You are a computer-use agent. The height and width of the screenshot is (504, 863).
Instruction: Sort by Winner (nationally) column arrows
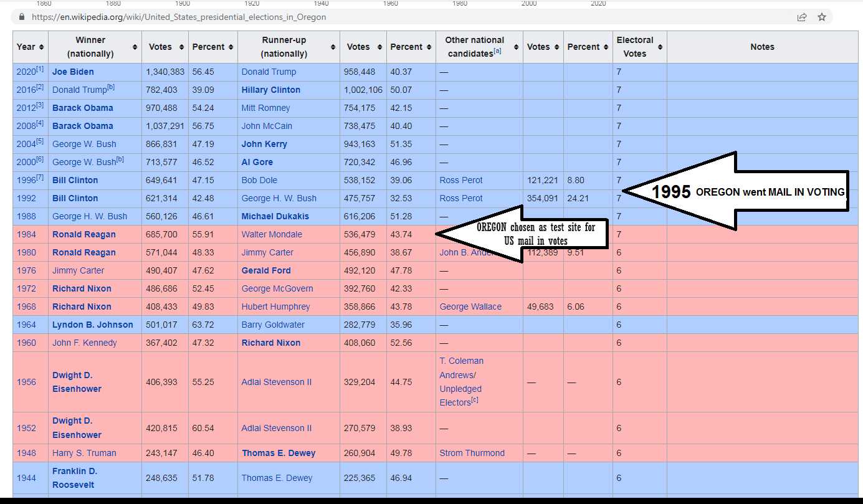pyautogui.click(x=135, y=47)
